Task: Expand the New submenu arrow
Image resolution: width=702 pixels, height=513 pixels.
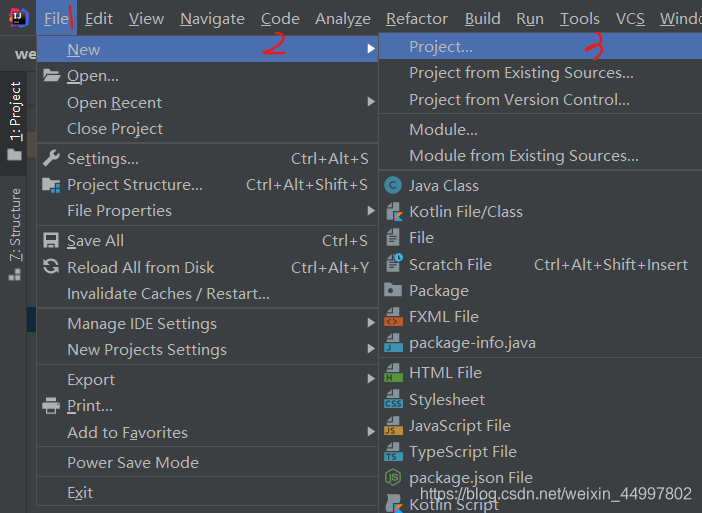Action: (371, 48)
